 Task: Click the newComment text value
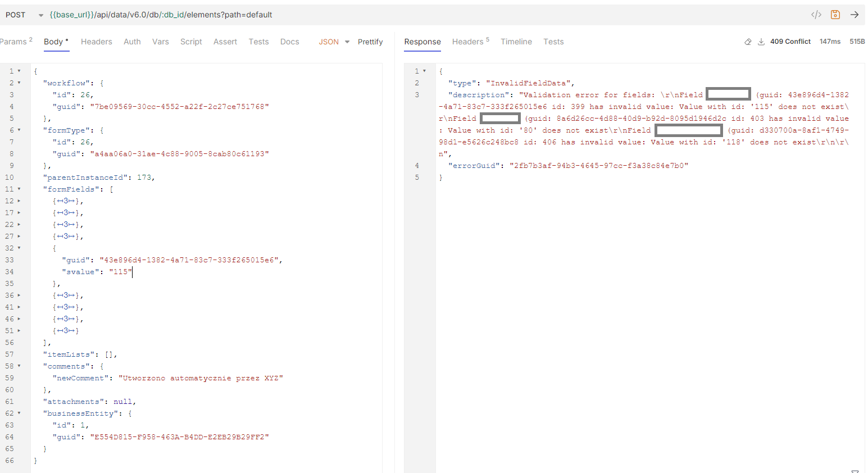(x=201, y=378)
